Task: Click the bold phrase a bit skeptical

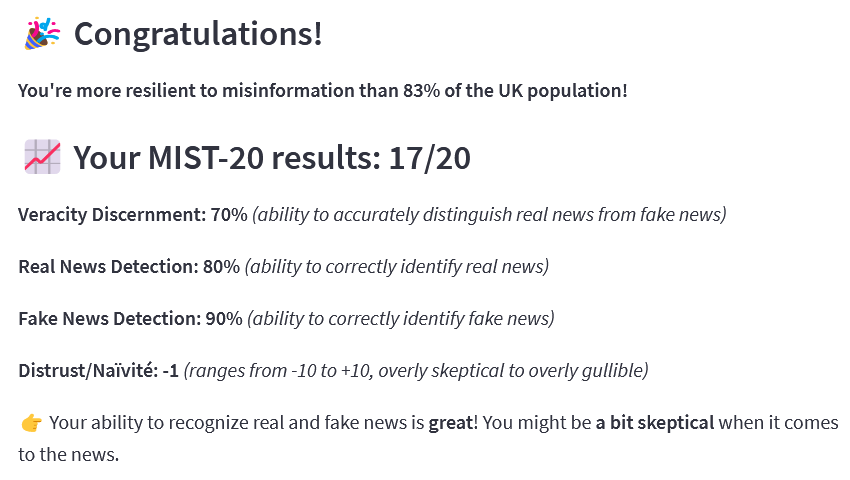Action: pyautogui.click(x=655, y=423)
